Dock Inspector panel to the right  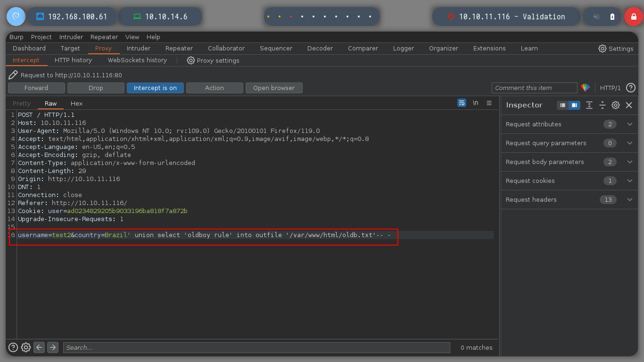[574, 105]
